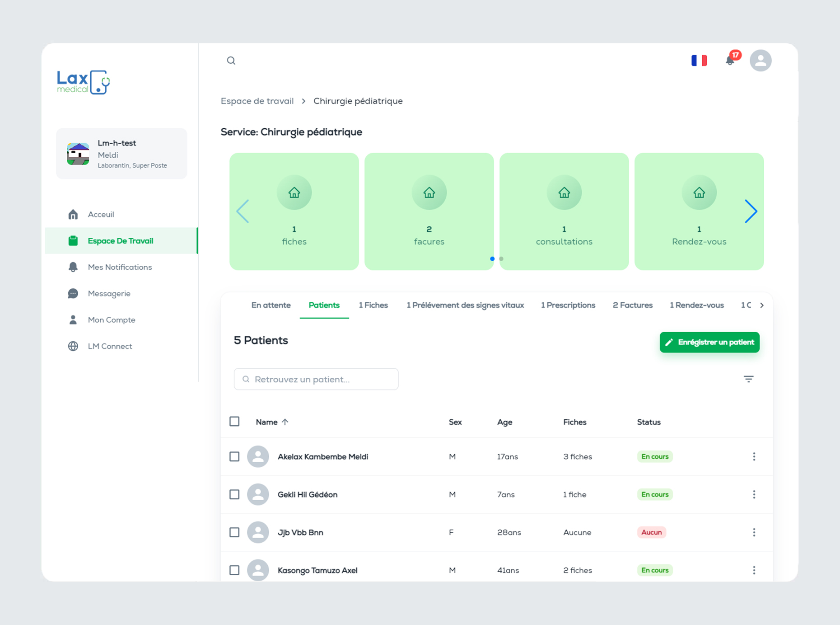
Task: Open the user profile avatar
Action: pyautogui.click(x=760, y=61)
